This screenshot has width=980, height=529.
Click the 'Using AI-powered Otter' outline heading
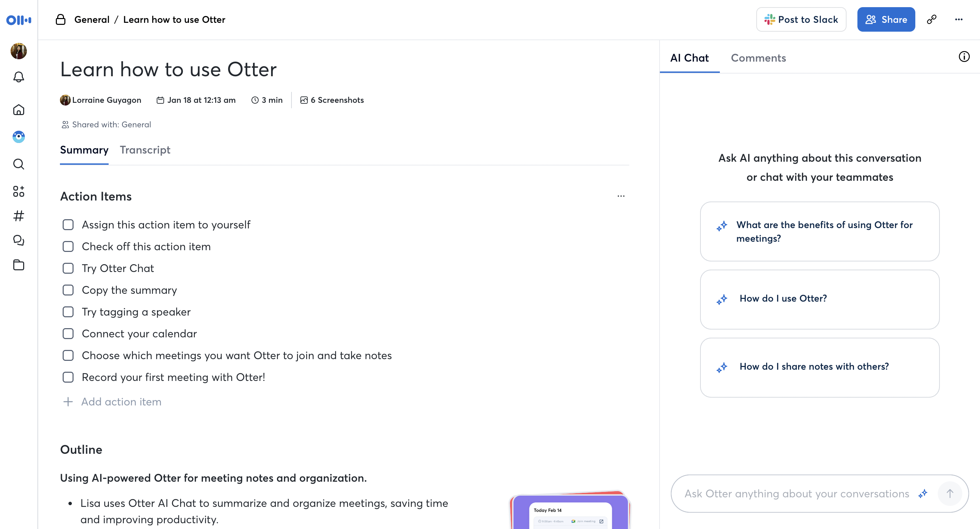click(214, 478)
